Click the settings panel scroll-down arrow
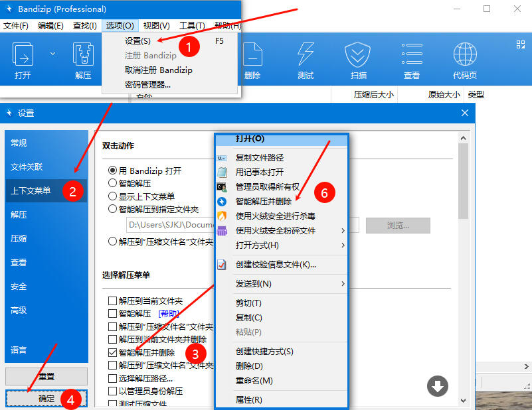The height and width of the screenshot is (410, 532). [x=463, y=401]
